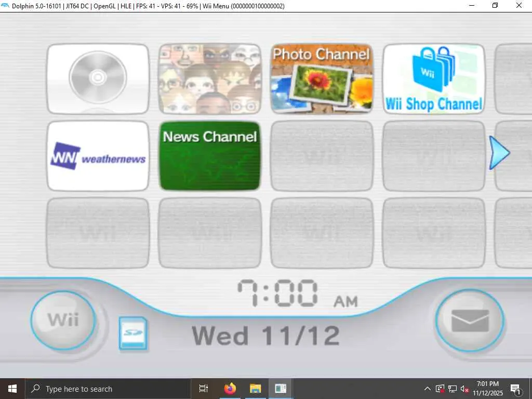Viewport: 532px width, 399px height.
Task: Go to next channel page with blue arrow
Action: [499, 153]
